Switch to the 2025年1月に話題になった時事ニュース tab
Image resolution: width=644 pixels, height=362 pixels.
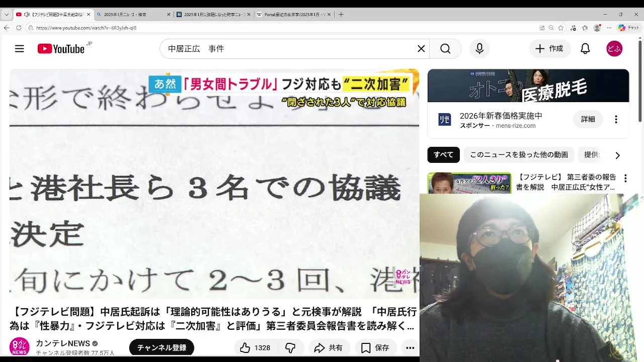pyautogui.click(x=213, y=15)
